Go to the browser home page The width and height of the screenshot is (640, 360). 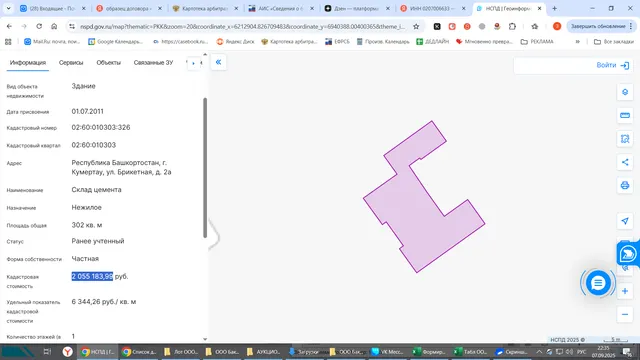pos(54,26)
